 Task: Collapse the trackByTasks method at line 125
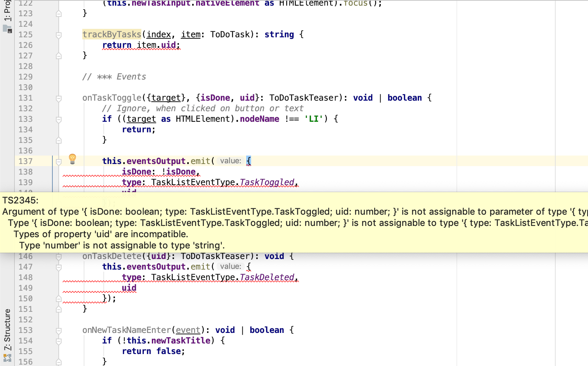[59, 35]
